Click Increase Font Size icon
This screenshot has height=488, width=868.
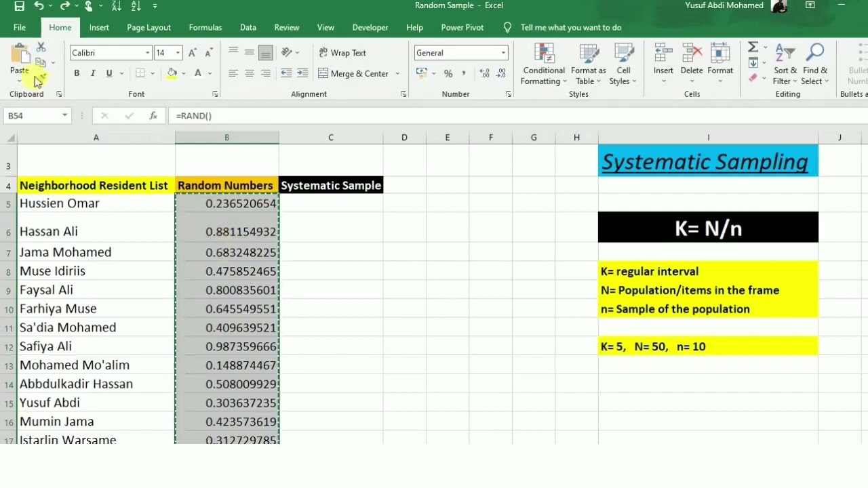(193, 53)
